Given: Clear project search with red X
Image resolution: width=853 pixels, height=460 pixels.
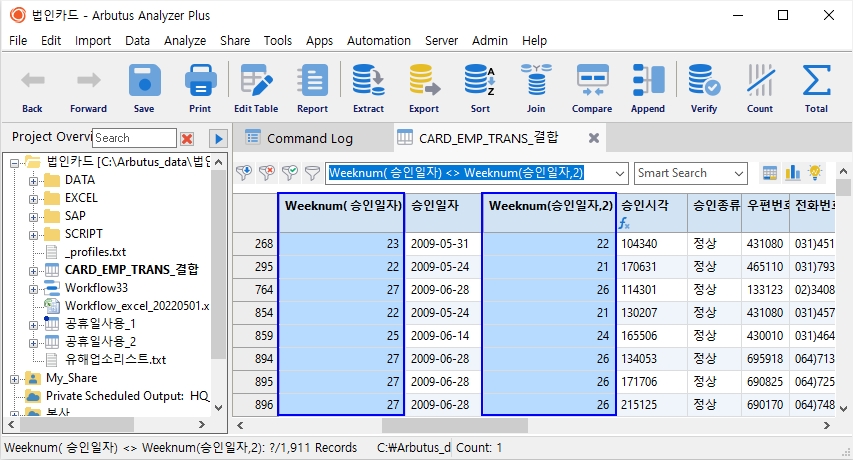Looking at the screenshot, I should 187,139.
